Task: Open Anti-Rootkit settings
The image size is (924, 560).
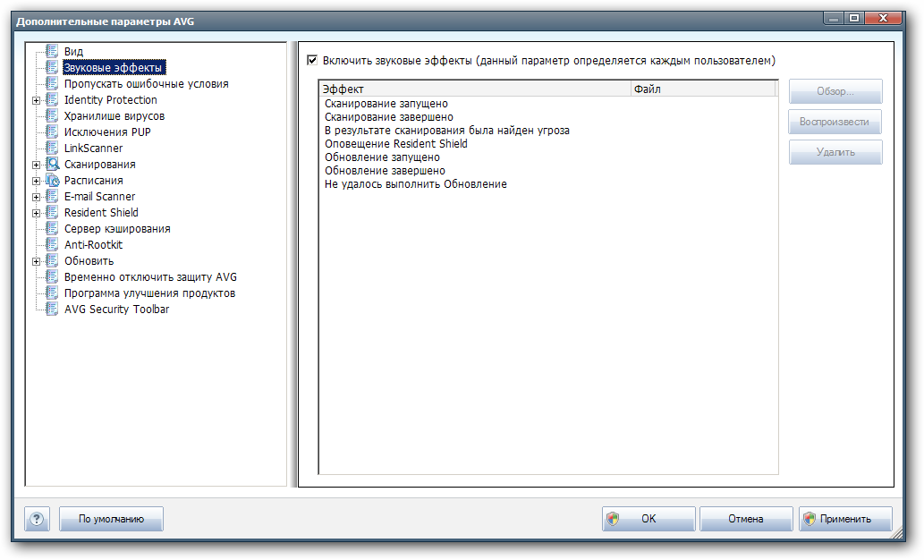Action: click(x=93, y=244)
